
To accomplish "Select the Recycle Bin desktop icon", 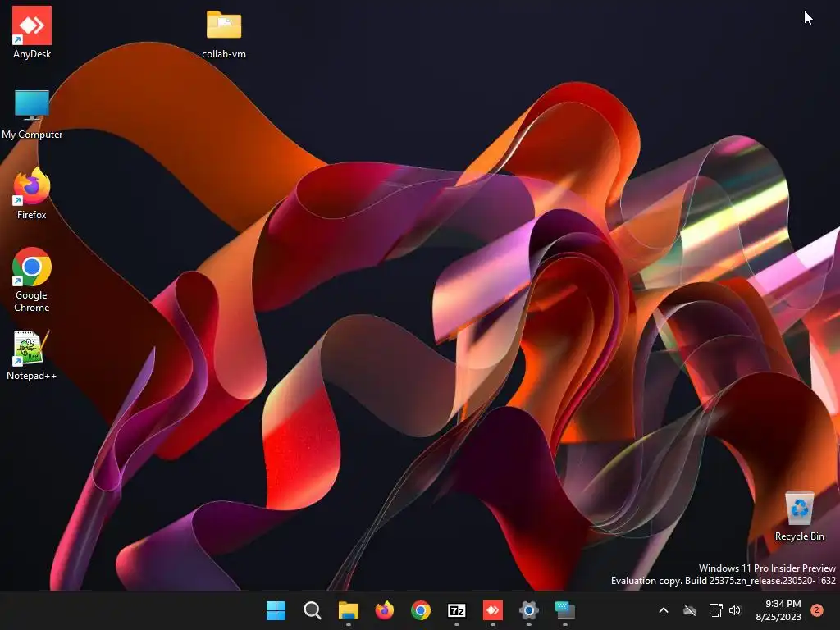I will click(799, 515).
